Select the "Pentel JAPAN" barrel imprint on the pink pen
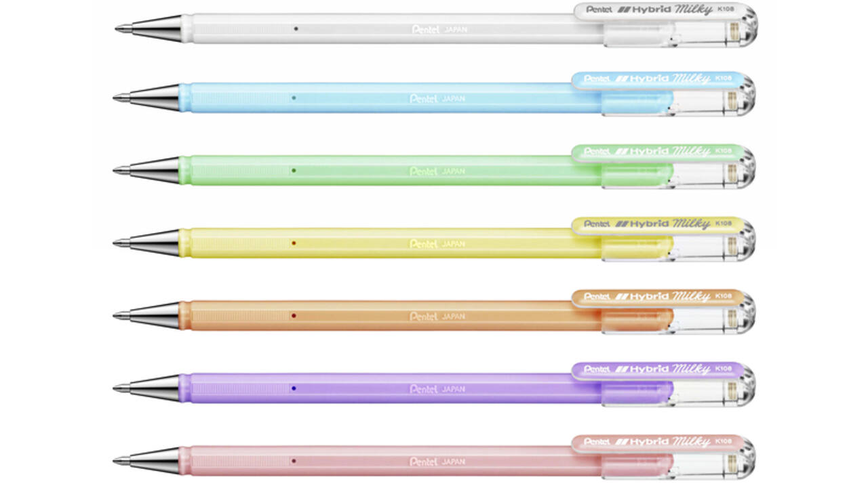The height and width of the screenshot is (488, 868). tap(437, 462)
